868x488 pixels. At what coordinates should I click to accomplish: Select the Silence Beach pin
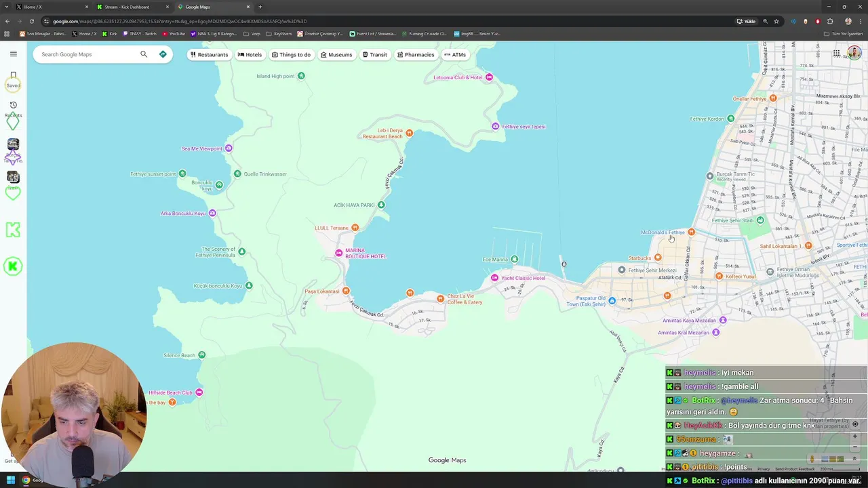point(202,355)
